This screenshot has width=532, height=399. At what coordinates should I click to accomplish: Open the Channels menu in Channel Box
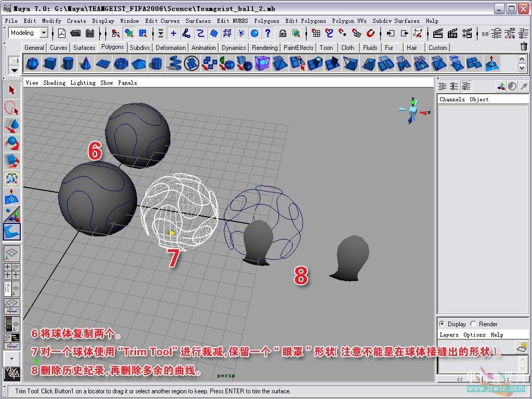tap(452, 99)
